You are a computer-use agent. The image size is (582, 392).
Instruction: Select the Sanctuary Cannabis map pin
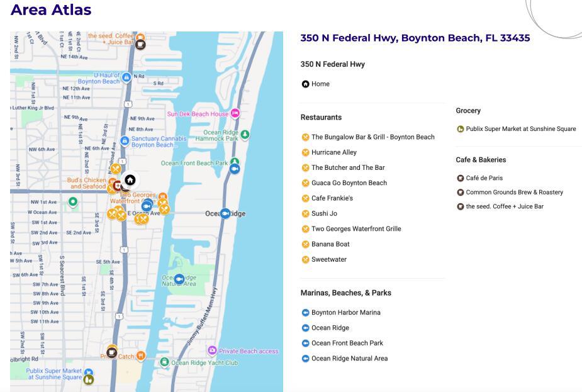125,142
